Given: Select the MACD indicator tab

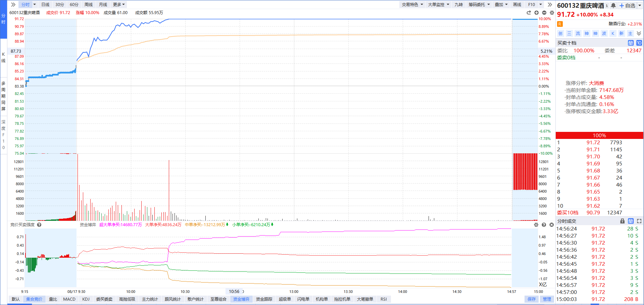Looking at the screenshot, I should click(69, 299).
